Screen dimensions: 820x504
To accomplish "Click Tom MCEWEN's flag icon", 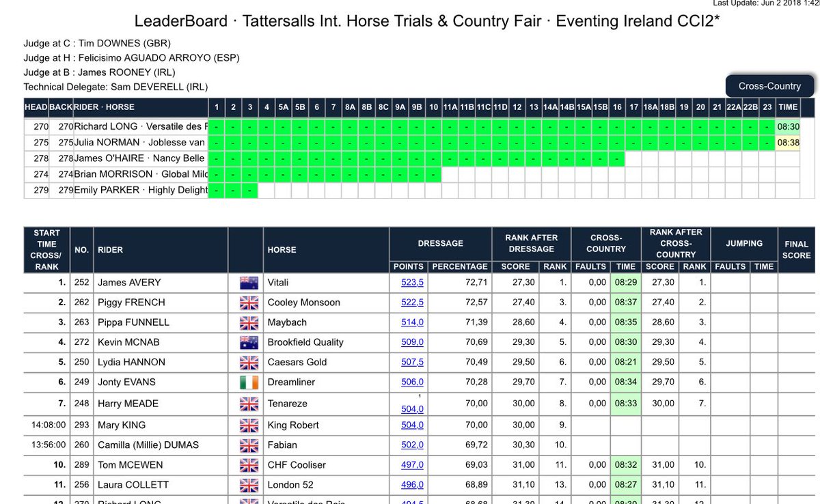I will point(247,464).
